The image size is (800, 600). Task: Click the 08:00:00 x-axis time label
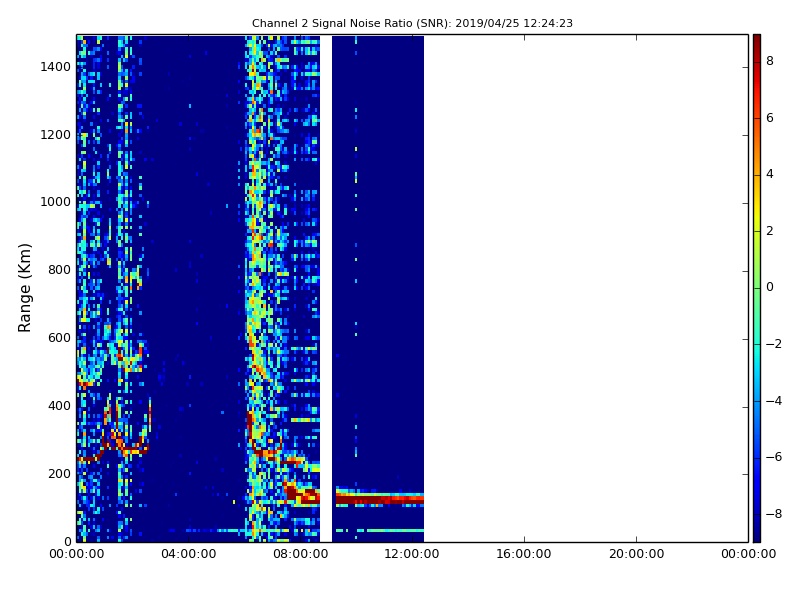pos(301,554)
